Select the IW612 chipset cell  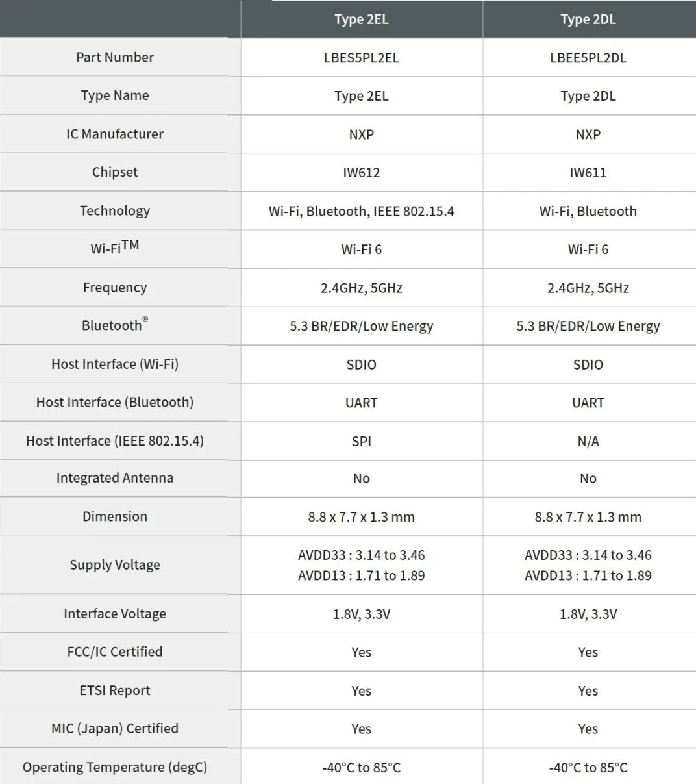(362, 173)
